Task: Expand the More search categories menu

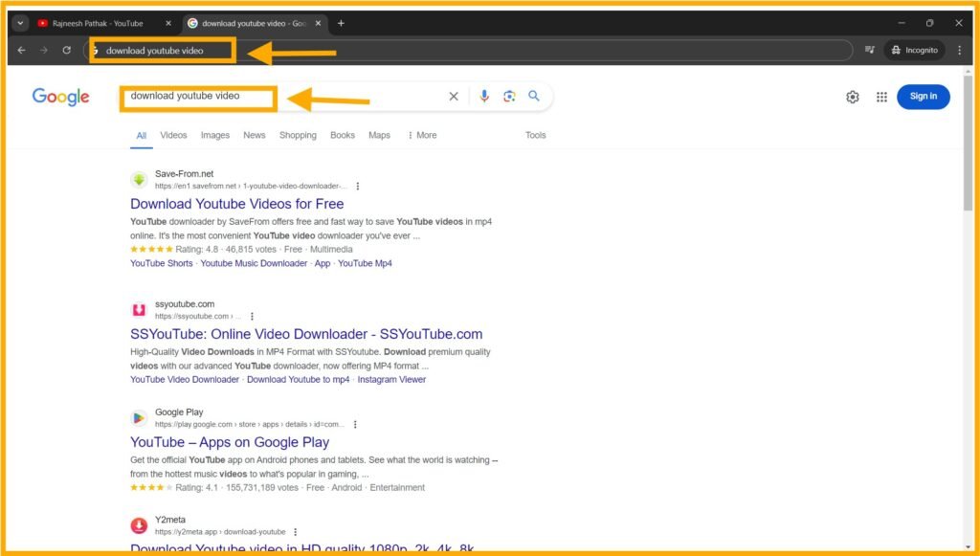Action: (422, 135)
